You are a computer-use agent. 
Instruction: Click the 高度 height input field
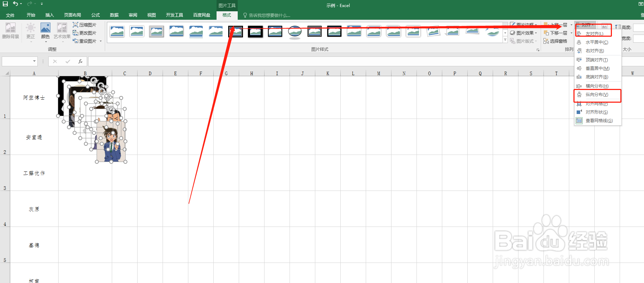639,28
